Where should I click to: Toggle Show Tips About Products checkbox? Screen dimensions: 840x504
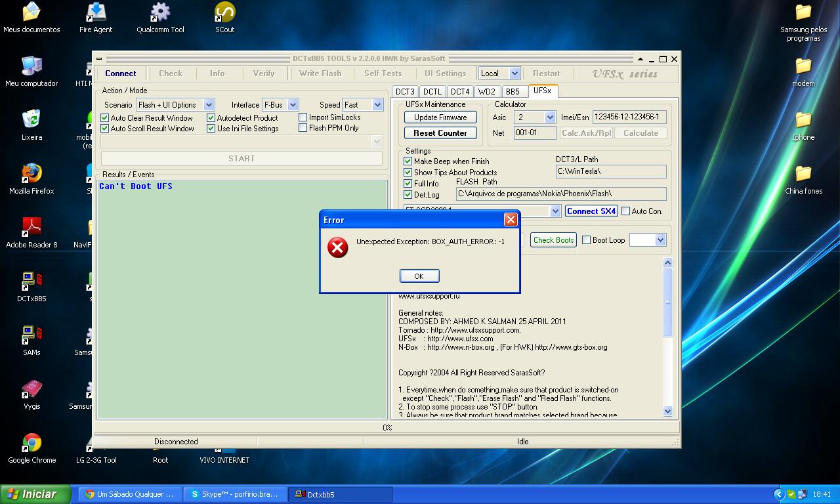pyautogui.click(x=408, y=173)
